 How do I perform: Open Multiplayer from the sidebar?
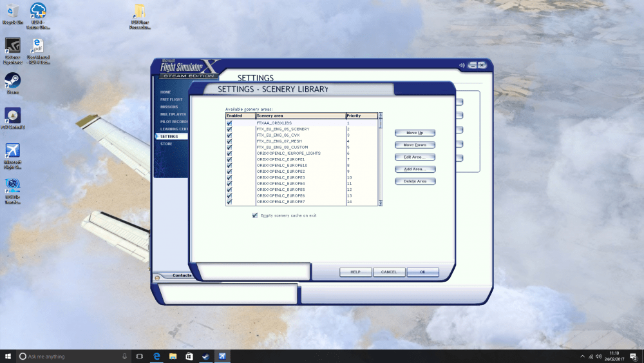173,114
